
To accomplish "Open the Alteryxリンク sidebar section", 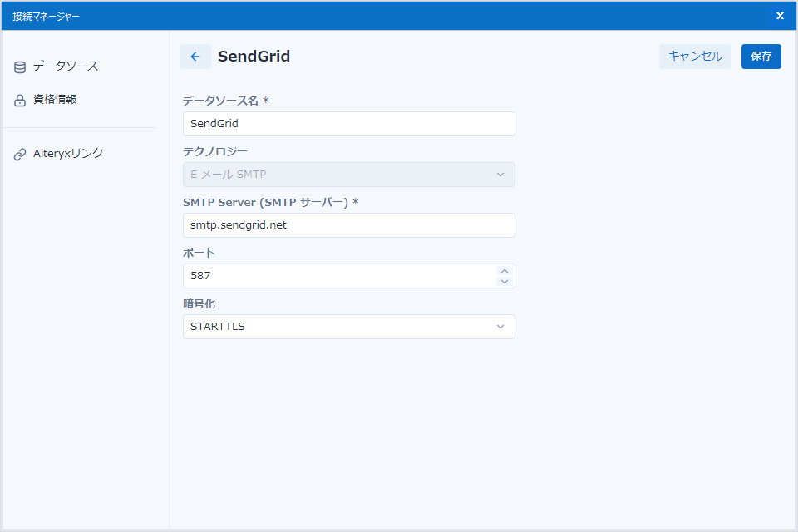I will [x=68, y=154].
